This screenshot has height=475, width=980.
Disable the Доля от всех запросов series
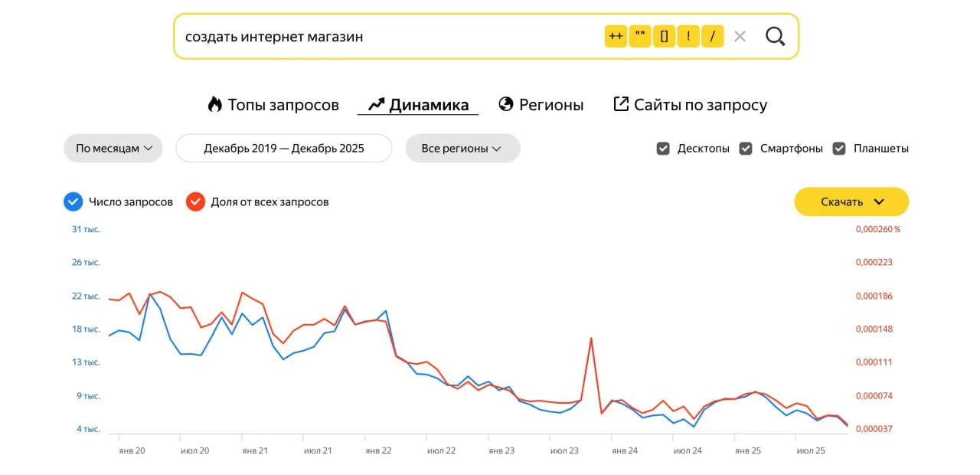(195, 201)
